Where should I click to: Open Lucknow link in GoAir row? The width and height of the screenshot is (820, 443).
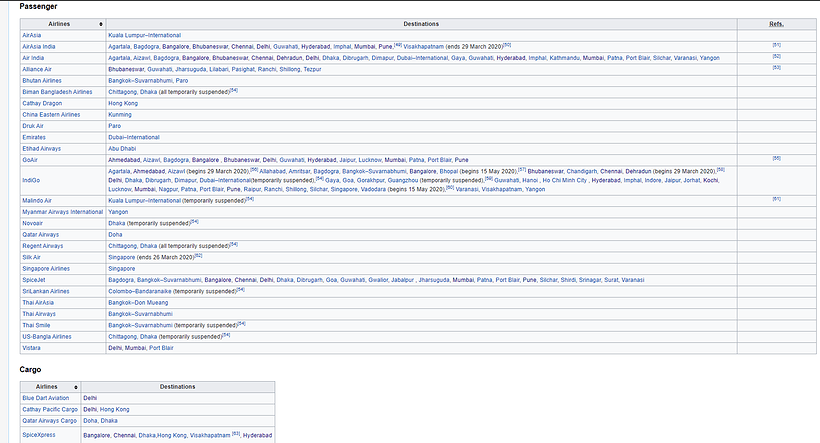click(x=370, y=160)
